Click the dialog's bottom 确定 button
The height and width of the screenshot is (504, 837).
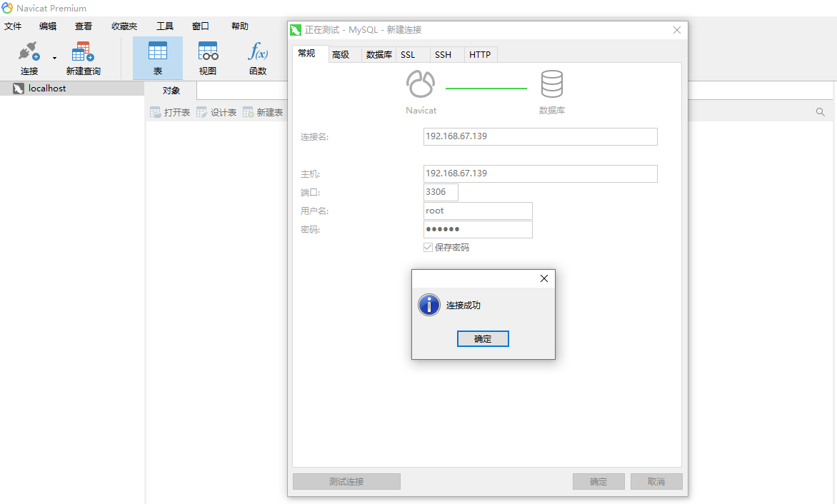point(598,482)
